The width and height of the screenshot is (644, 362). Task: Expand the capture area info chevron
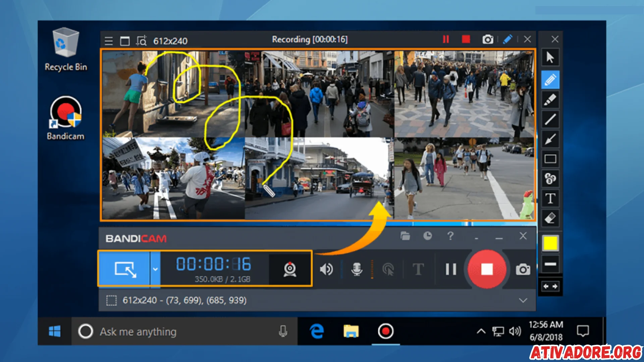pos(523,300)
